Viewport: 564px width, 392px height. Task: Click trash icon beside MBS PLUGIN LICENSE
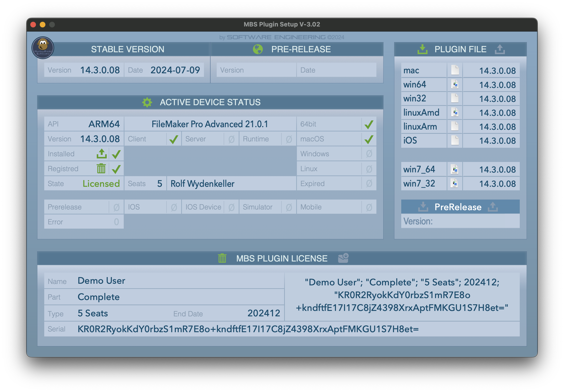click(222, 258)
